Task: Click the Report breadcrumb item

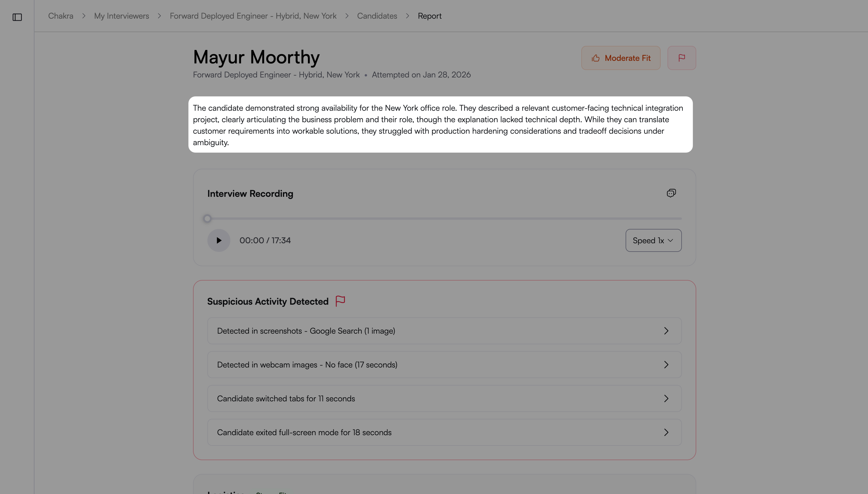Action: (429, 16)
